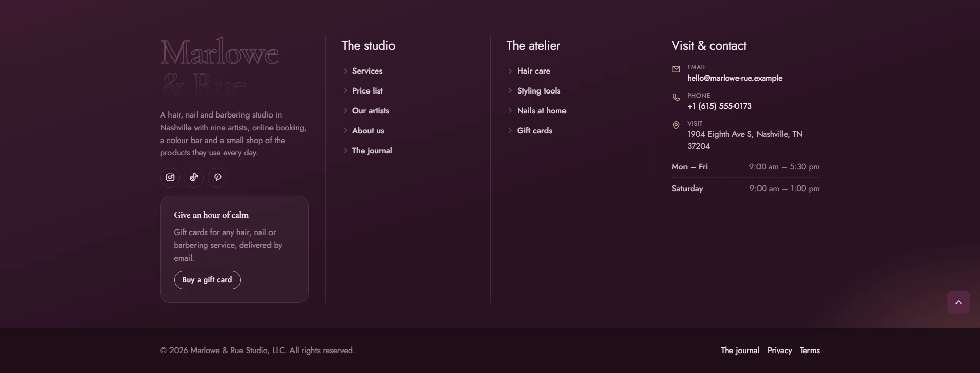Email hello@marlowe-rue.example

(734, 78)
